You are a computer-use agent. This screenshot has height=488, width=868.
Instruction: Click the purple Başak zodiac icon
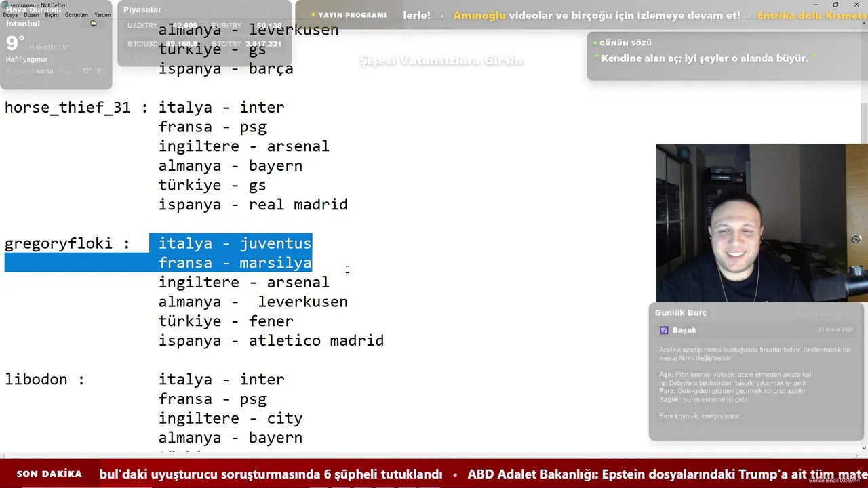click(x=664, y=330)
